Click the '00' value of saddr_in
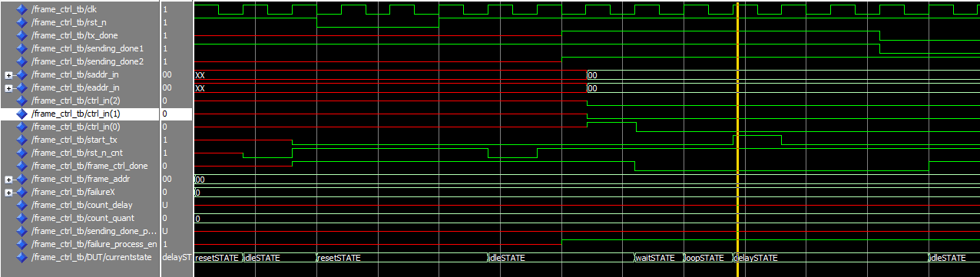Screen dimensions: 980x277 167,75
